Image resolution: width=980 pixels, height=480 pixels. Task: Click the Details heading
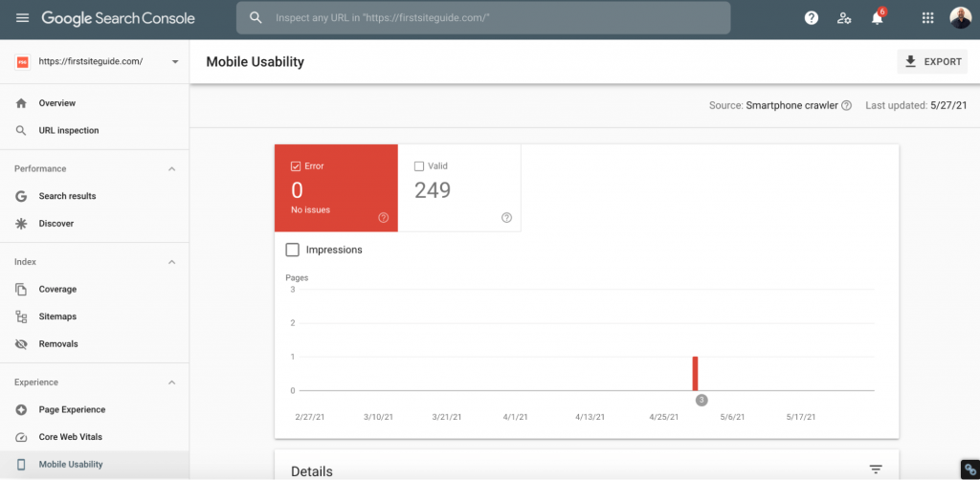point(312,471)
